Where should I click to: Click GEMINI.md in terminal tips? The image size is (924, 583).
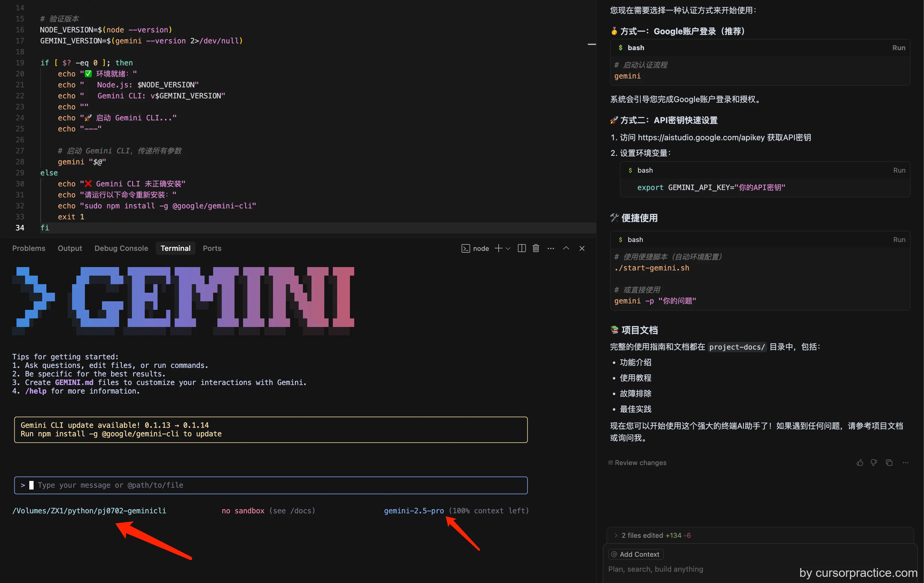(74, 383)
